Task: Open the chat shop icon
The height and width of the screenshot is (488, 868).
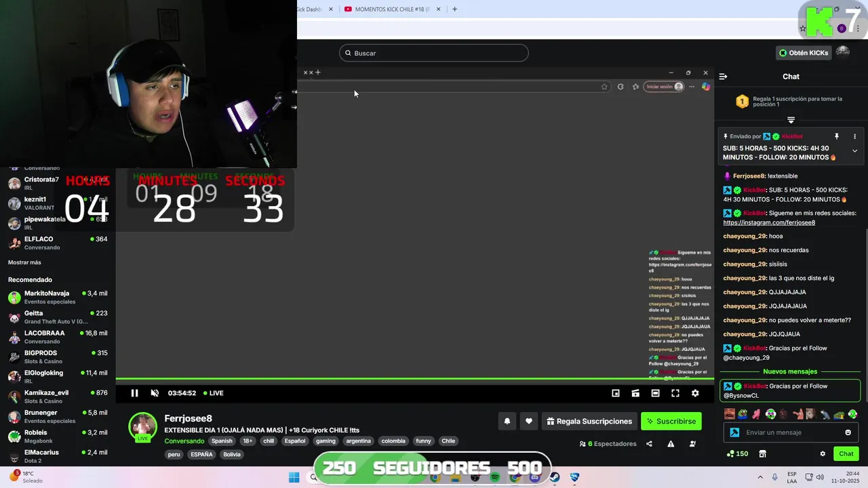Action: click(762, 453)
